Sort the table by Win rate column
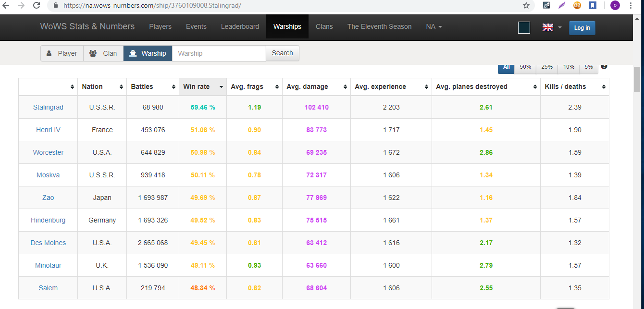This screenshot has height=309, width=644. [202, 87]
